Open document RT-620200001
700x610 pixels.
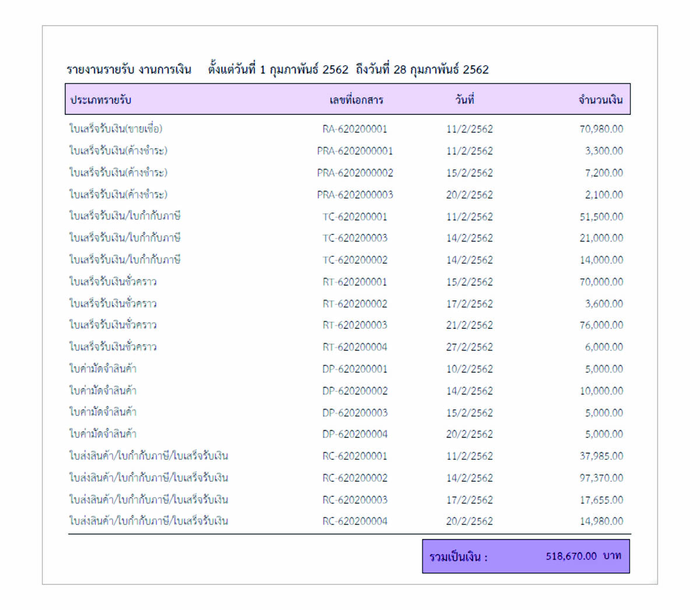(355, 282)
